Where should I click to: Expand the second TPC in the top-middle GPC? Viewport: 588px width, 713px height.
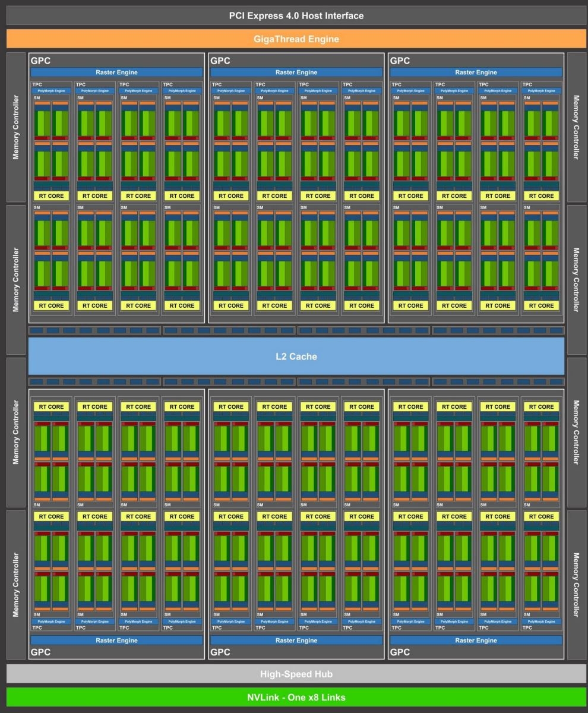tap(274, 84)
